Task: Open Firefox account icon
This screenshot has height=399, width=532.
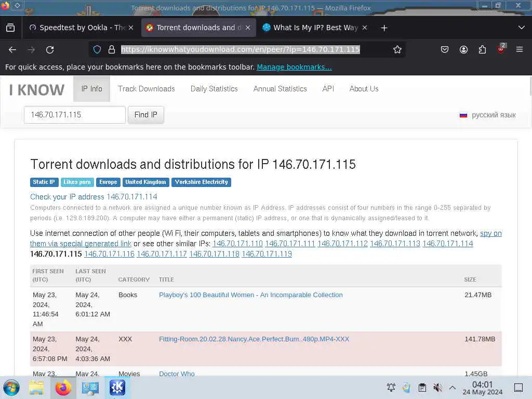Action: [463, 49]
